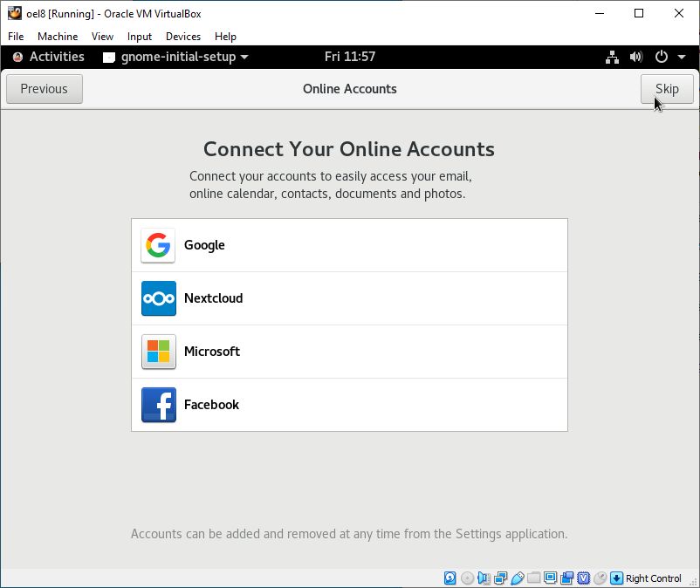Click the Right Control host key label

pos(653,578)
